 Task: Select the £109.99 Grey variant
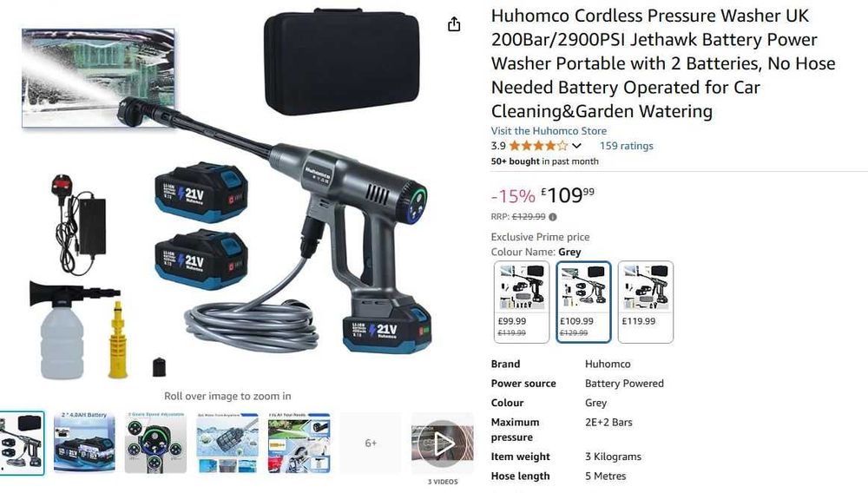(583, 302)
